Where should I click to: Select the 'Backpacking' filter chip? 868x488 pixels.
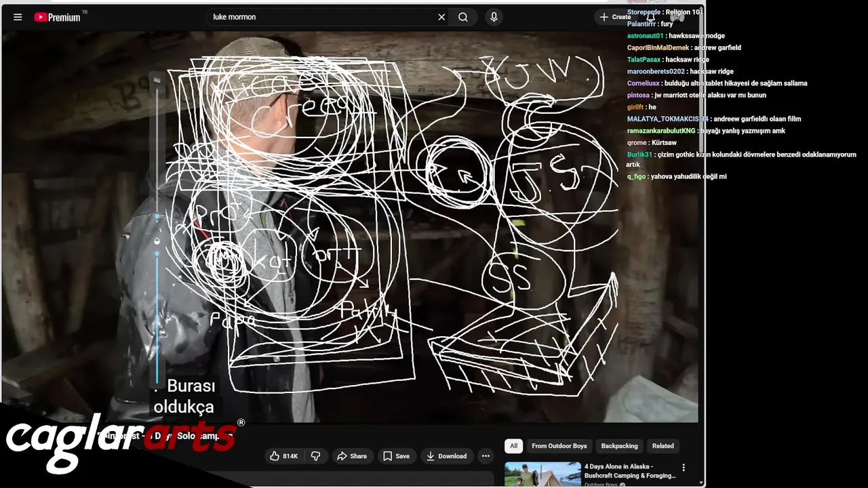click(619, 446)
